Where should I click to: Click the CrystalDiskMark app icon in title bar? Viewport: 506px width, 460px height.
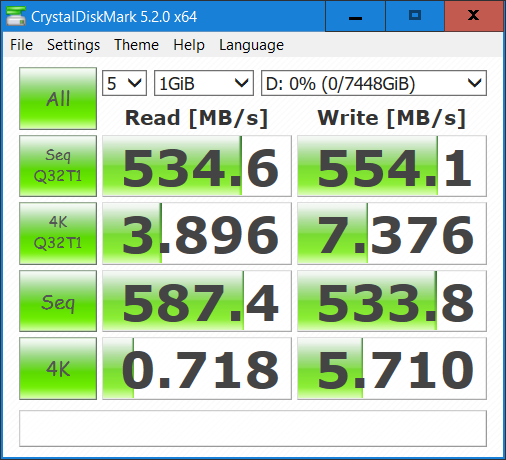click(x=16, y=16)
